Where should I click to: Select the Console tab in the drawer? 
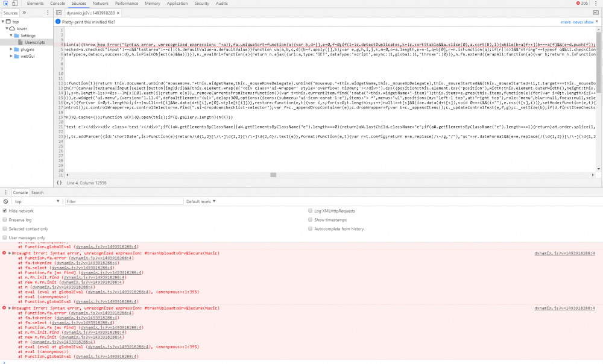pyautogui.click(x=21, y=193)
